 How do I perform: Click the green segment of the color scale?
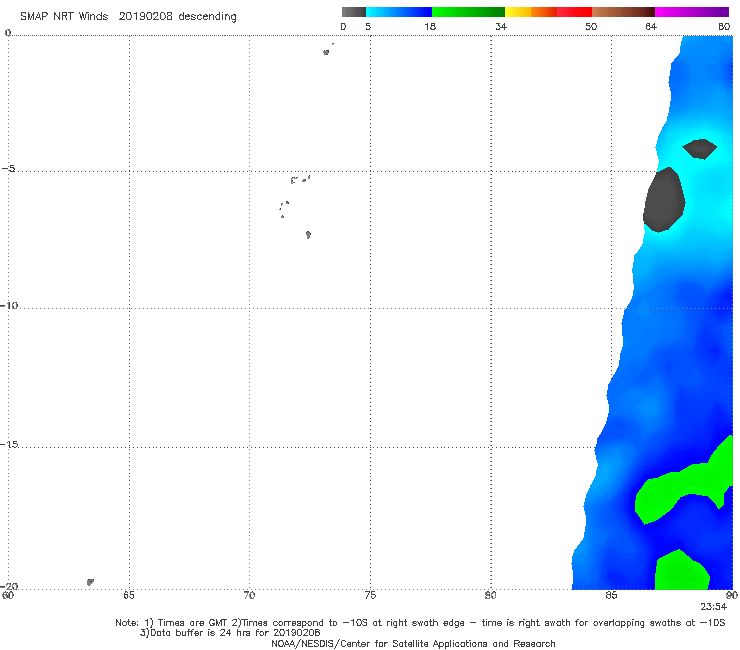(468, 12)
